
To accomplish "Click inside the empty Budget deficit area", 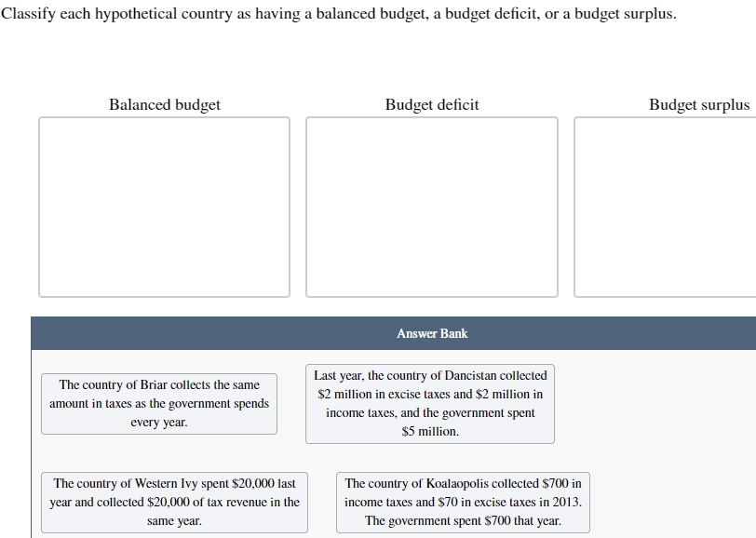I will pos(431,207).
